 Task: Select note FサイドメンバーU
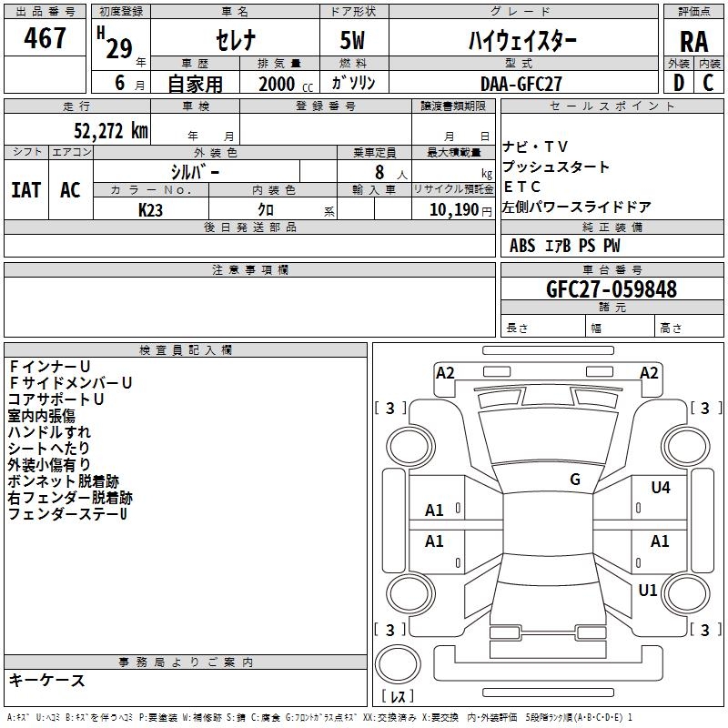tap(70, 383)
